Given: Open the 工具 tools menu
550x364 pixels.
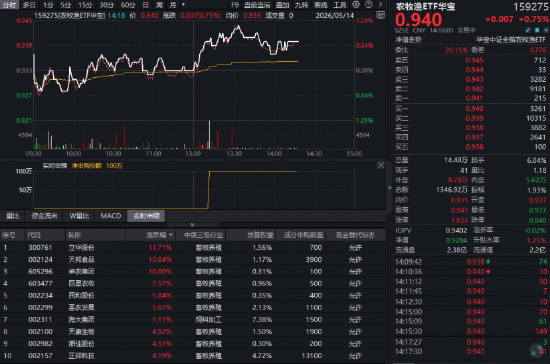Looking at the screenshot, I should [340, 5].
